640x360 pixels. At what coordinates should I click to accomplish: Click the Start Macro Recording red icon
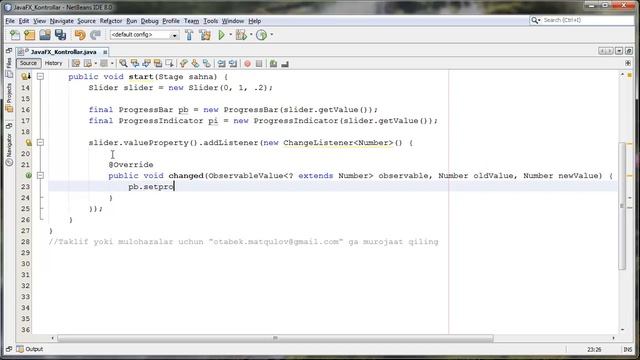[x=247, y=64]
